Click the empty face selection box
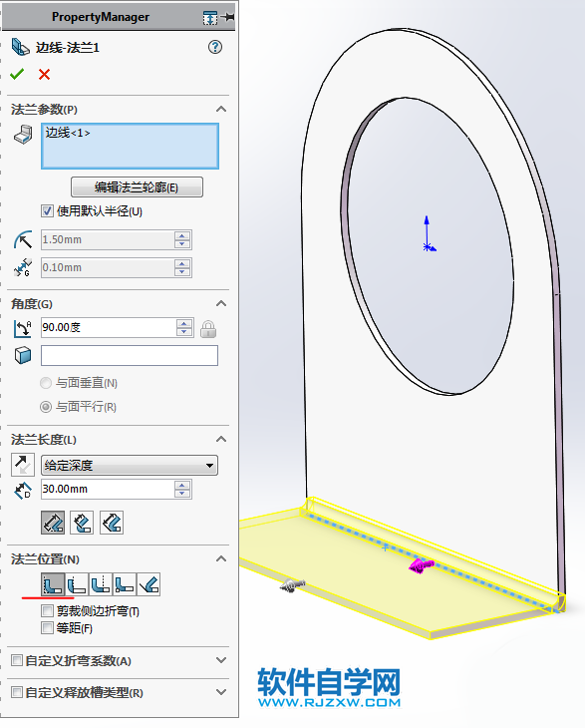 click(130, 356)
